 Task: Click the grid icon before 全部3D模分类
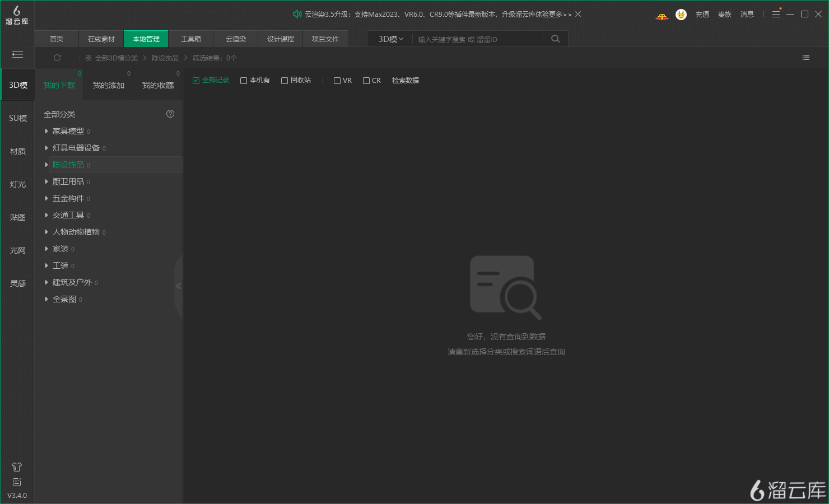89,58
